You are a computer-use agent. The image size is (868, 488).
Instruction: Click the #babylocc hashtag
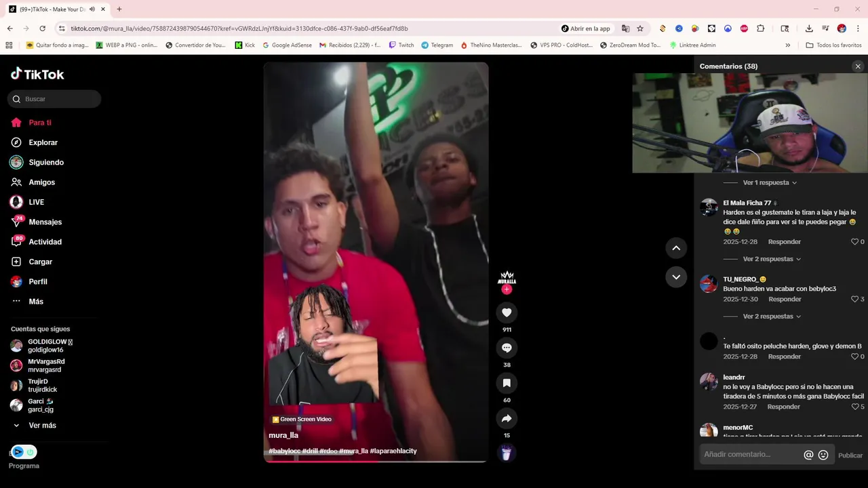click(x=285, y=451)
